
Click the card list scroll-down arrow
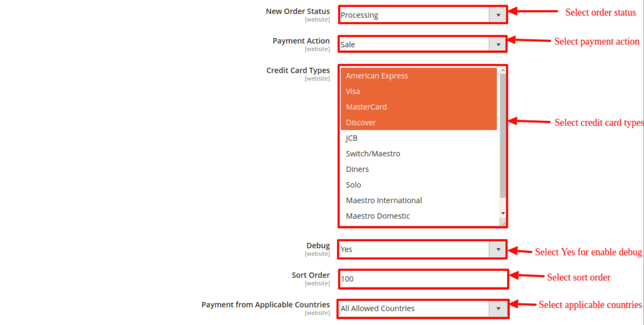pyautogui.click(x=503, y=213)
